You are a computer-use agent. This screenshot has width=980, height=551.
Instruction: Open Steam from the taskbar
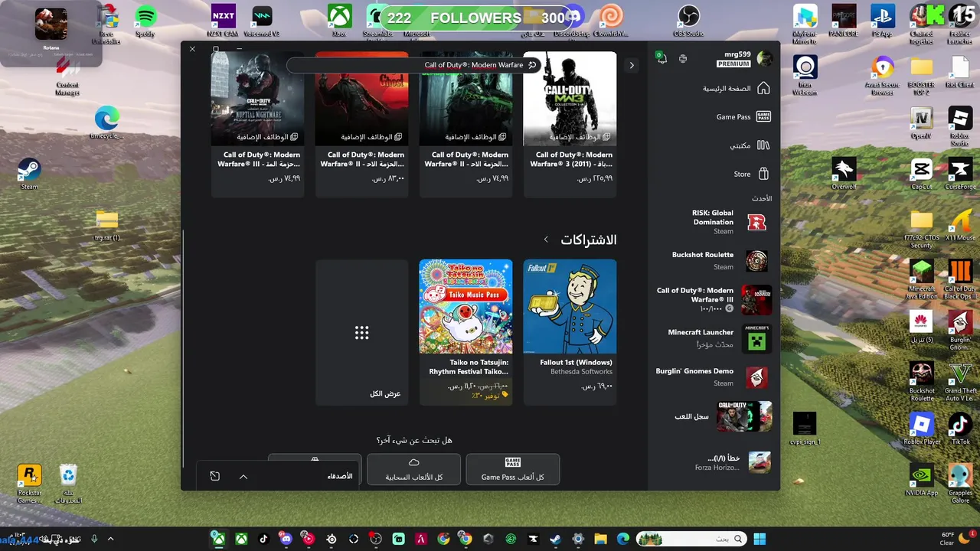click(x=555, y=539)
